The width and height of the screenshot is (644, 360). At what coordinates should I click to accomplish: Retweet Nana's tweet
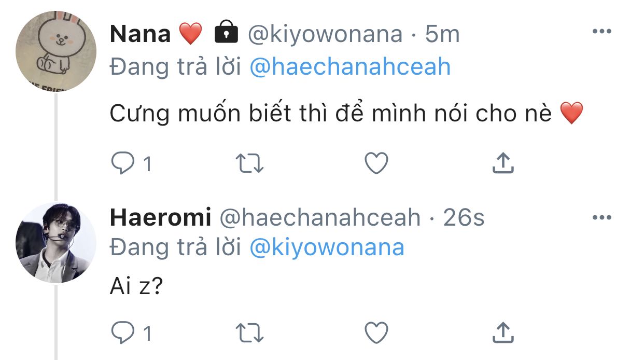click(x=250, y=164)
